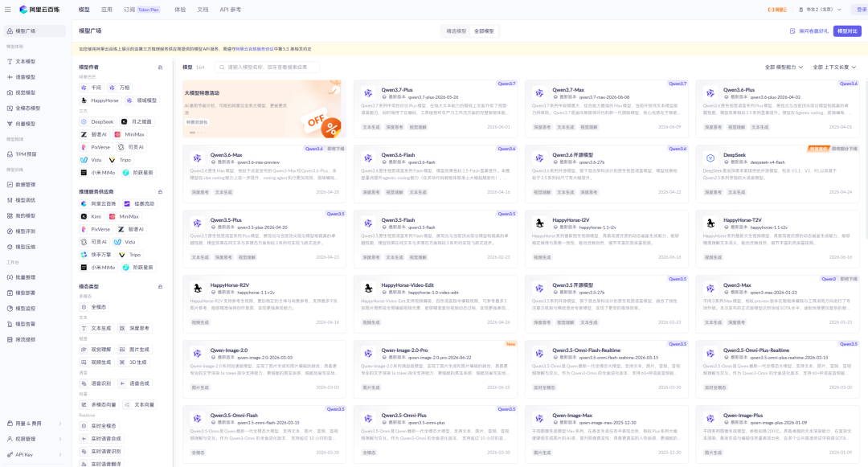
Task: Open the 全部 模型能力 dropdown
Action: [x=784, y=68]
